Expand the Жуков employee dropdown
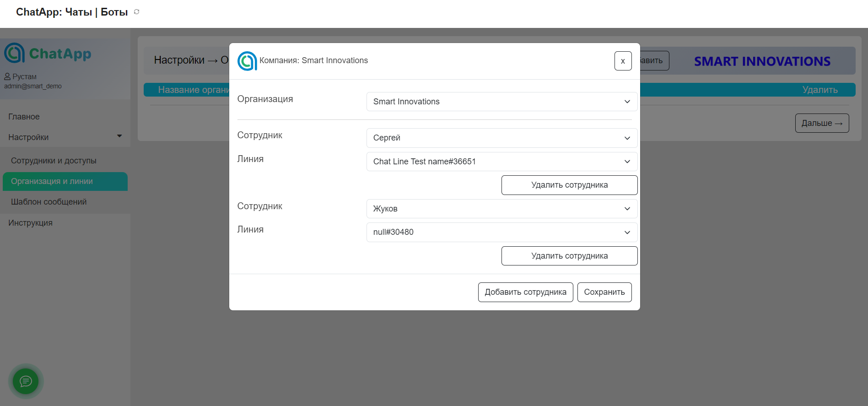 (501, 209)
